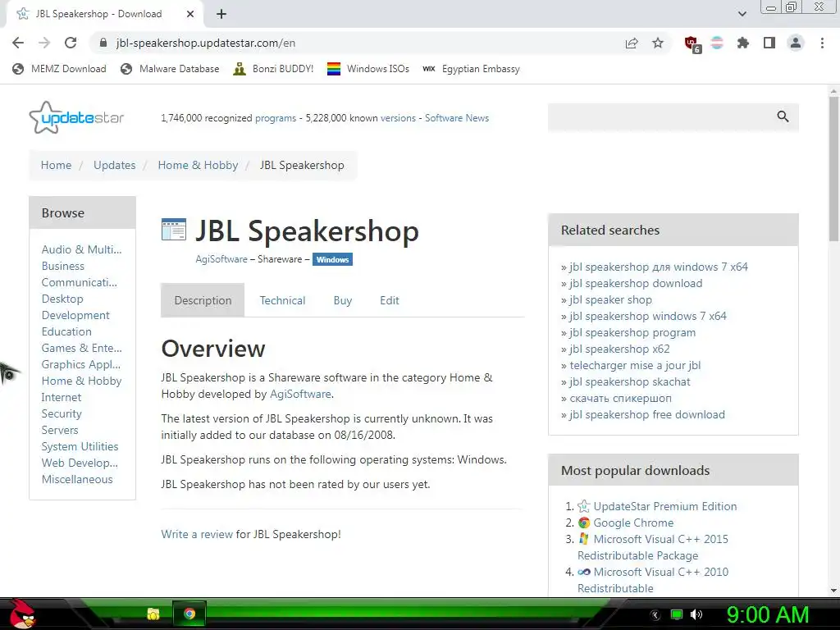The image size is (840, 630).
Task: Browse the Games & Ente... category
Action: click(81, 348)
